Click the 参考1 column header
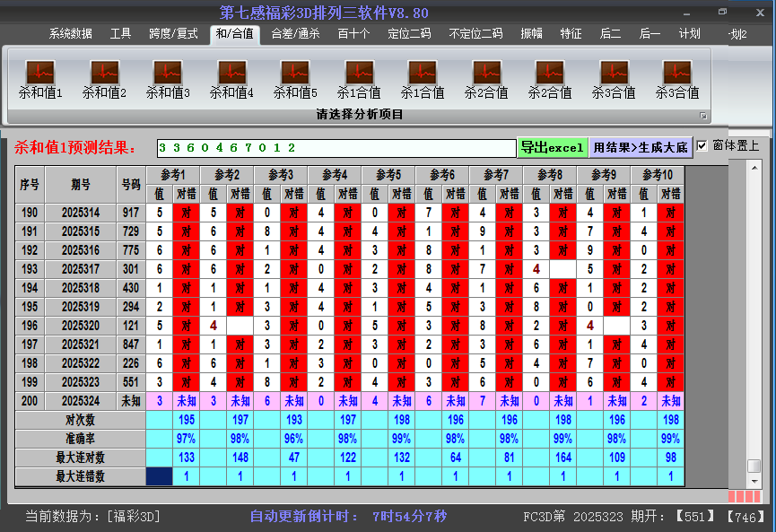The image size is (776, 532). pyautogui.click(x=173, y=174)
